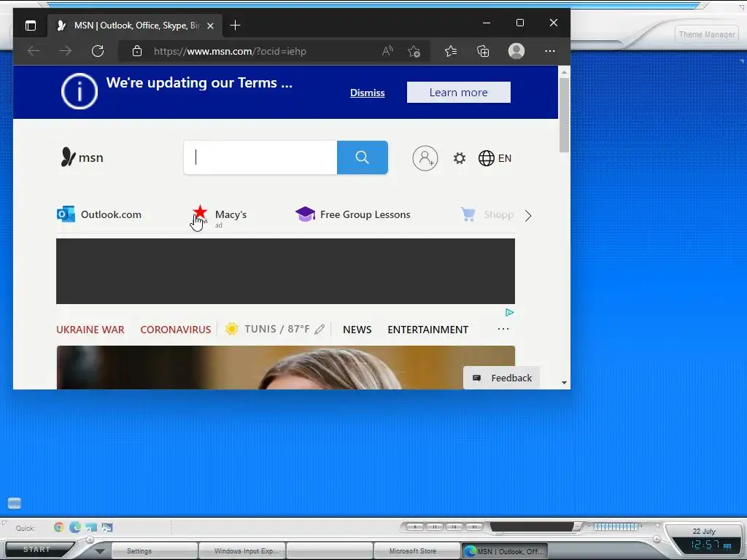Click the blue search magnifier button
Image resolution: width=747 pixels, height=560 pixels.
point(363,157)
